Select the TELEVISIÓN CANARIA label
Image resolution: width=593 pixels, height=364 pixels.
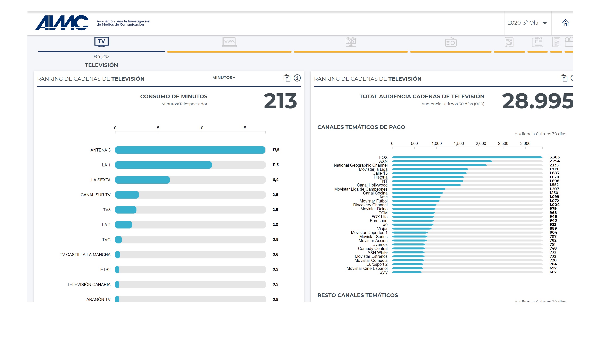pyautogui.click(x=89, y=285)
